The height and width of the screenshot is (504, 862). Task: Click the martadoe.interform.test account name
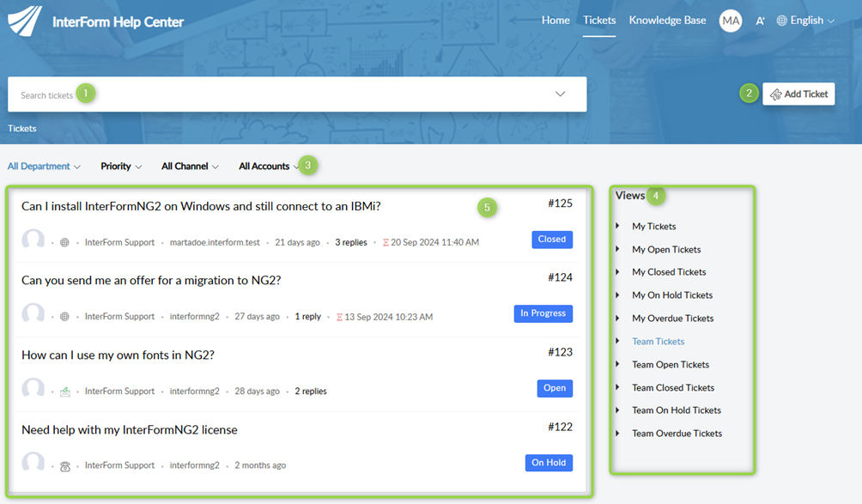215,242
